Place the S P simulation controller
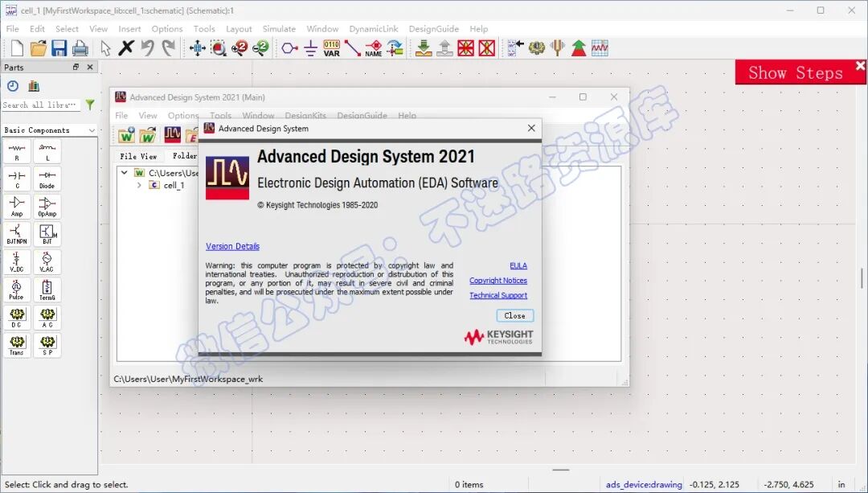This screenshot has height=493, width=868. point(47,346)
